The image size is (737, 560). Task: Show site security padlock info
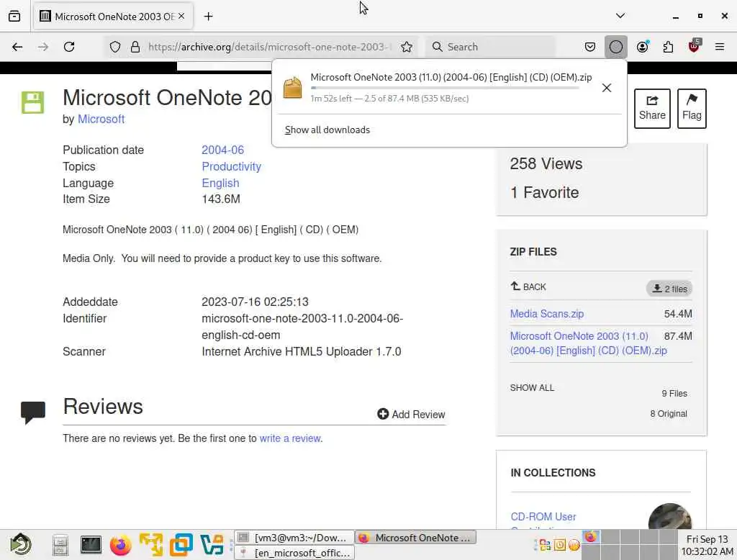(x=135, y=47)
